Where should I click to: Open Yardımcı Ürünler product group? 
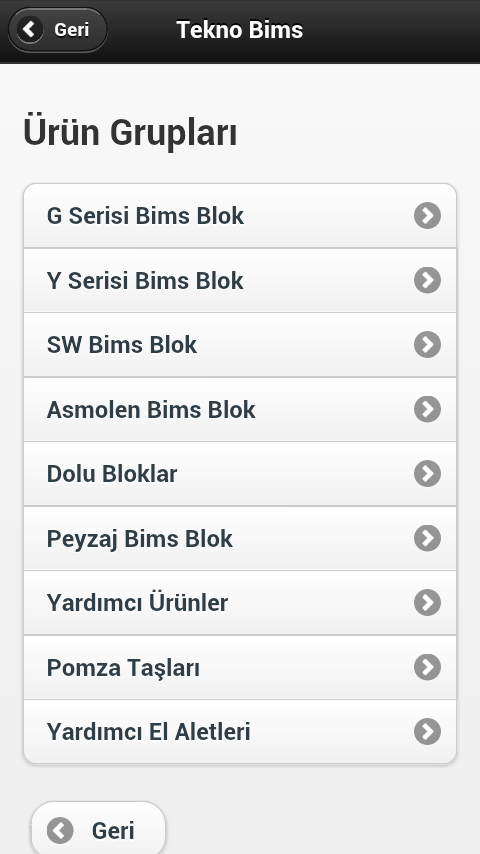(240, 602)
